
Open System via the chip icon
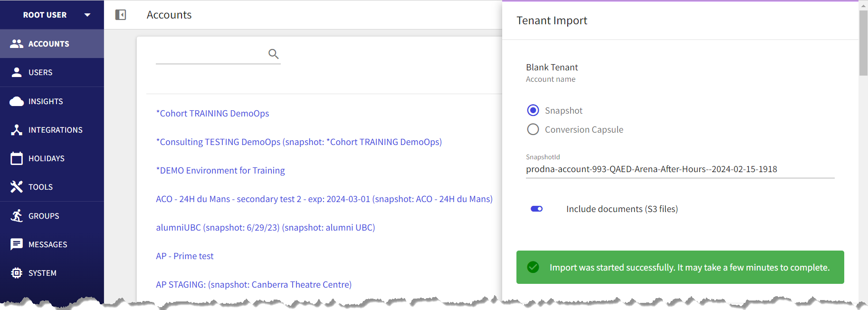coord(17,273)
